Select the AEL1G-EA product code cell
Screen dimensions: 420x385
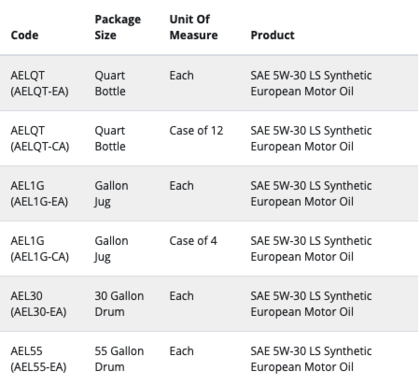click(39, 194)
